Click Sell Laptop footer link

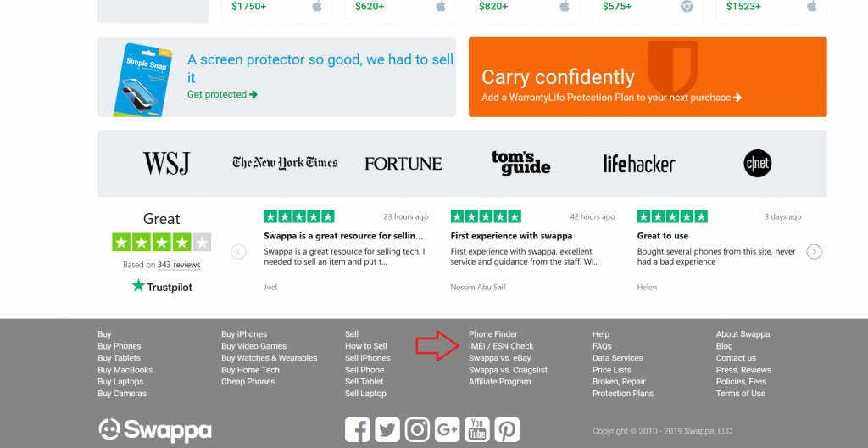point(365,394)
